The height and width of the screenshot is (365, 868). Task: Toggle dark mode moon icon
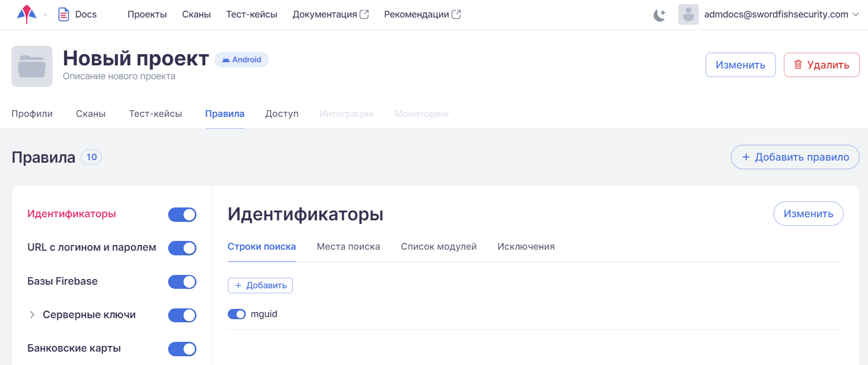click(x=659, y=15)
